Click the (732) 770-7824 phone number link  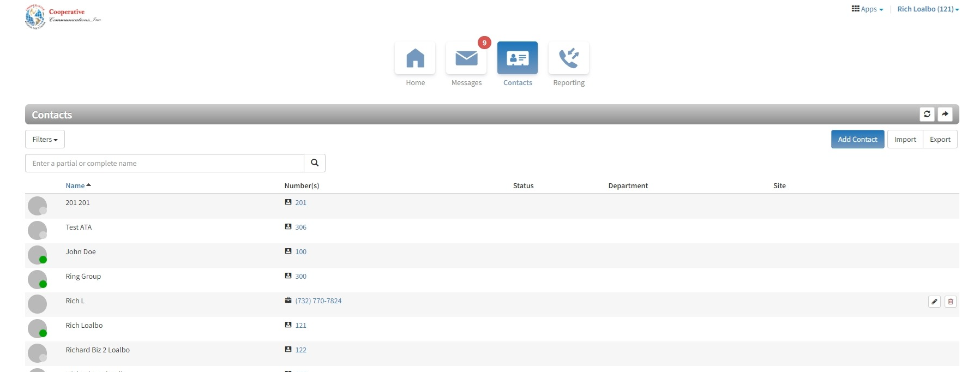point(318,301)
